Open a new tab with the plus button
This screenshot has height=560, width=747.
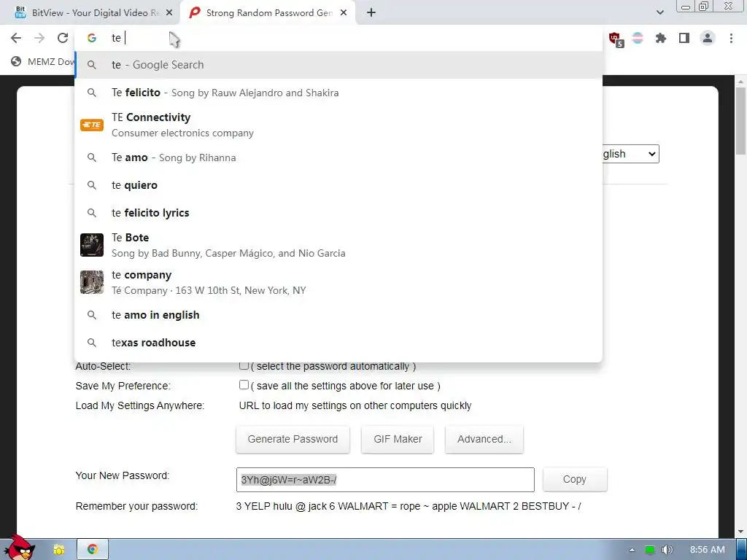click(x=371, y=13)
